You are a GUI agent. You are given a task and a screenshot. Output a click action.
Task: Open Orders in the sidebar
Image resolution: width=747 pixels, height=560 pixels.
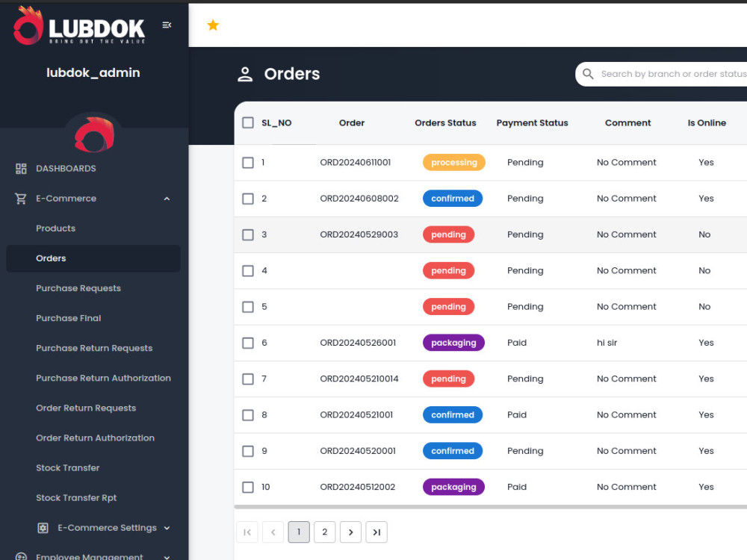pos(93,258)
